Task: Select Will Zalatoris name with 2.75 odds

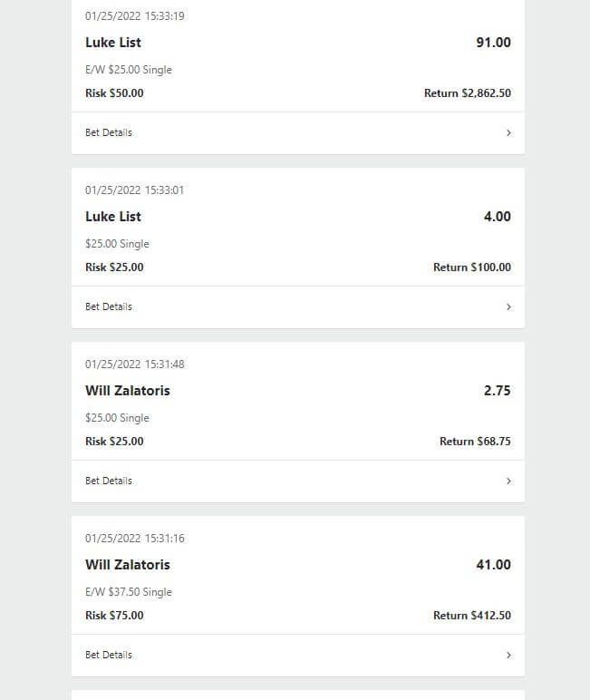Action: point(128,391)
